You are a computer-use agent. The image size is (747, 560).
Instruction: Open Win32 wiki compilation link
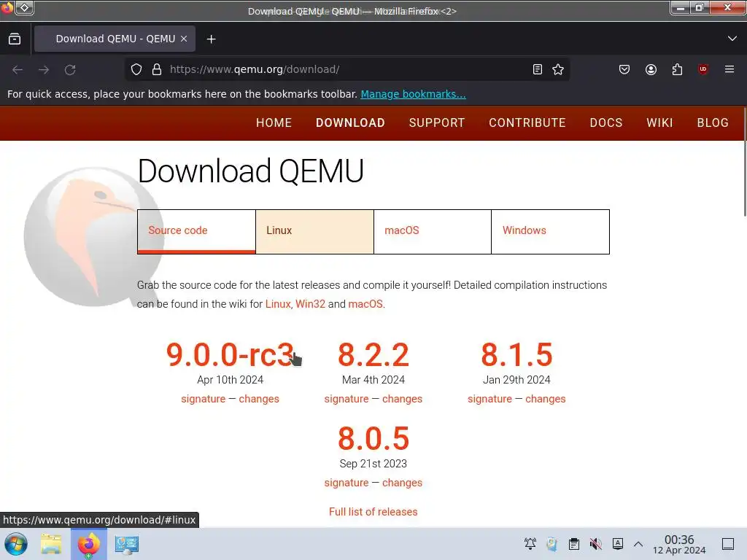310,304
